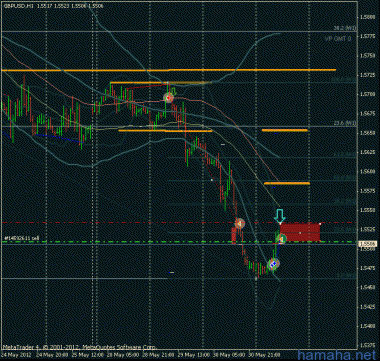Image resolution: width=380 pixels, height=361 pixels.
Task: Click the red circle marker near 1.5700
Action: tap(169, 98)
